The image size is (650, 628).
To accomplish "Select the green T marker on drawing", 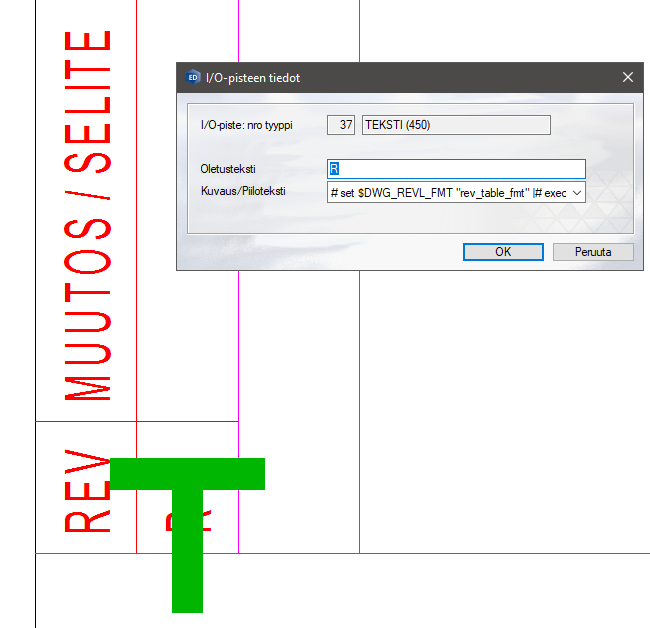I will (x=187, y=530).
